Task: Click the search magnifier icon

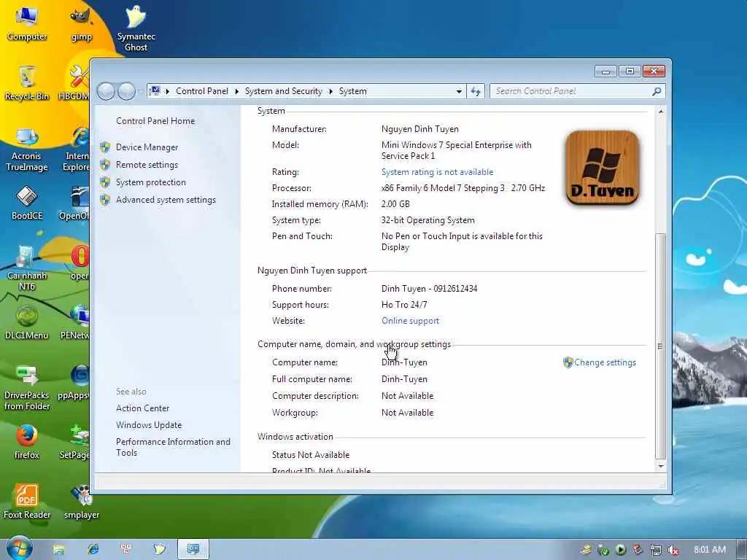Action: [657, 91]
